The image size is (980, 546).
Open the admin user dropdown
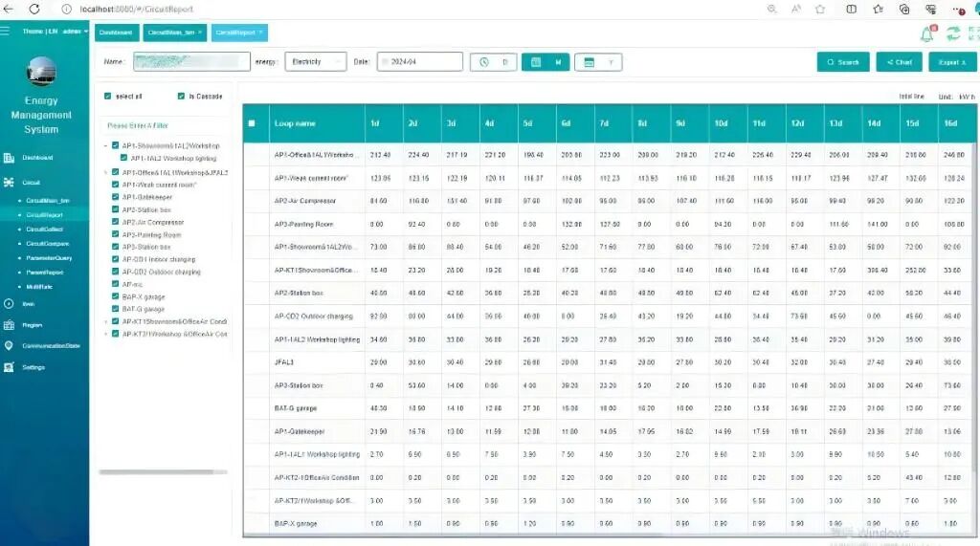(75, 32)
